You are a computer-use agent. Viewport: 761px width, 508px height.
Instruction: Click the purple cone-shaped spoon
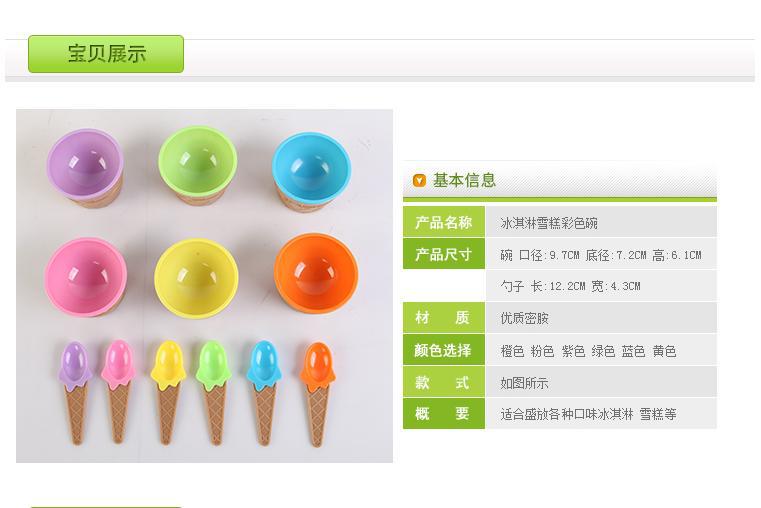click(75, 393)
